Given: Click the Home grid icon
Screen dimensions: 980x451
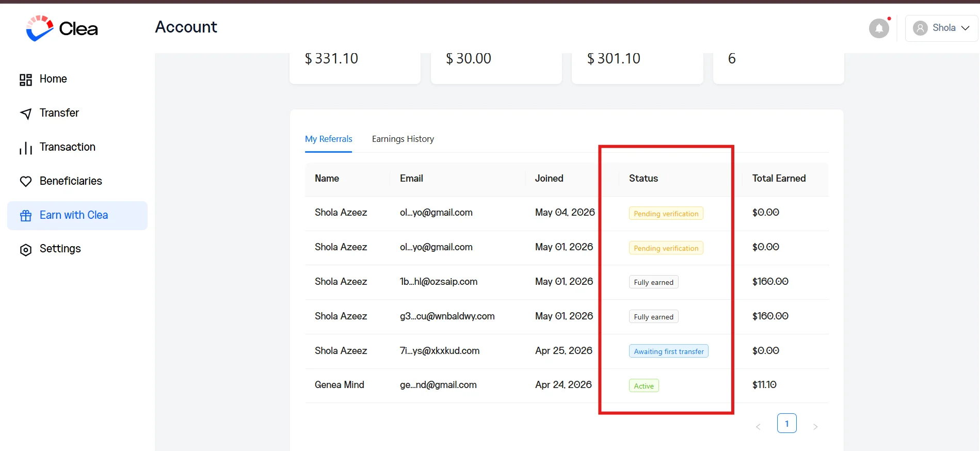Looking at the screenshot, I should [x=26, y=79].
